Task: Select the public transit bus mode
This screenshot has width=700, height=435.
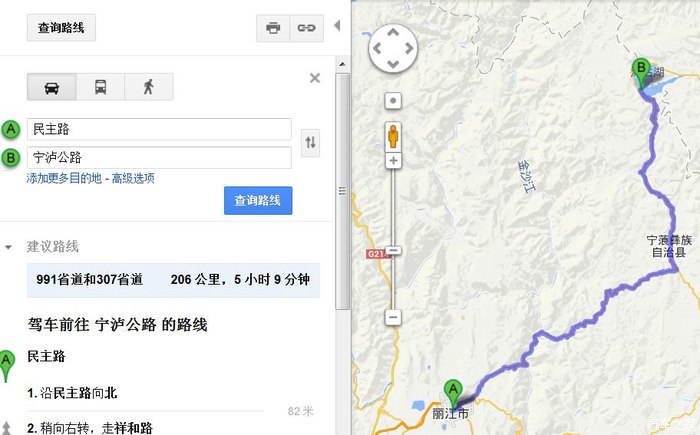Action: (x=100, y=87)
